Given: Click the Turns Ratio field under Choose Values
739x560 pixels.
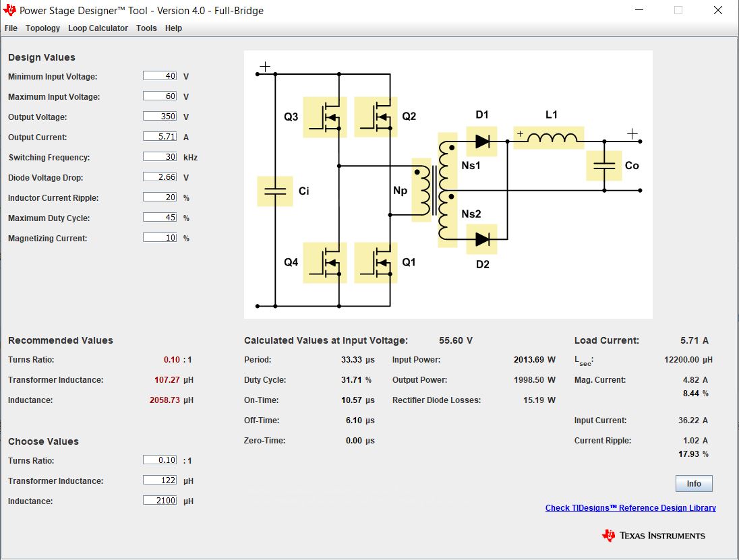Looking at the screenshot, I should click(160, 460).
